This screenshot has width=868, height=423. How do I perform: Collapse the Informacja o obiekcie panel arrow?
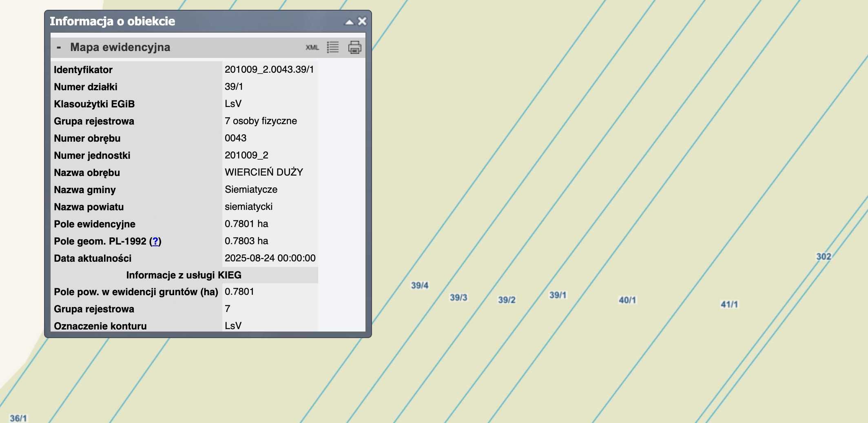[x=349, y=22]
